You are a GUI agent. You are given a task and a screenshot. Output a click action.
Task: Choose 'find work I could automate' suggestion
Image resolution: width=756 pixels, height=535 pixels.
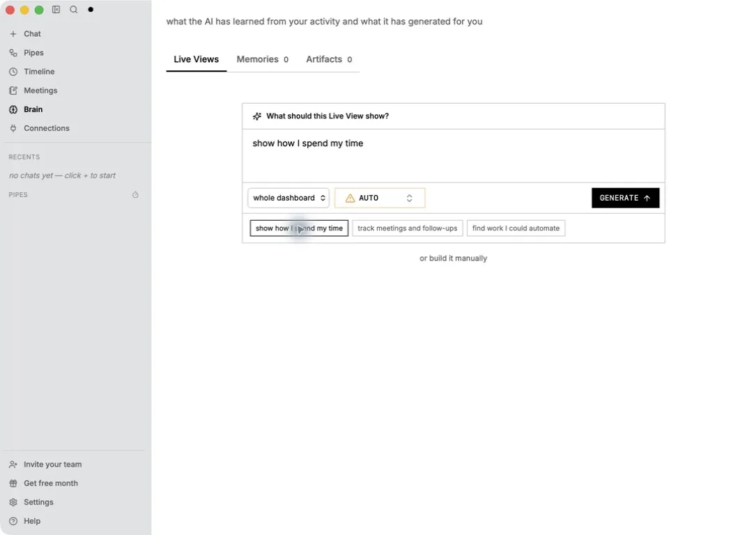pos(516,228)
